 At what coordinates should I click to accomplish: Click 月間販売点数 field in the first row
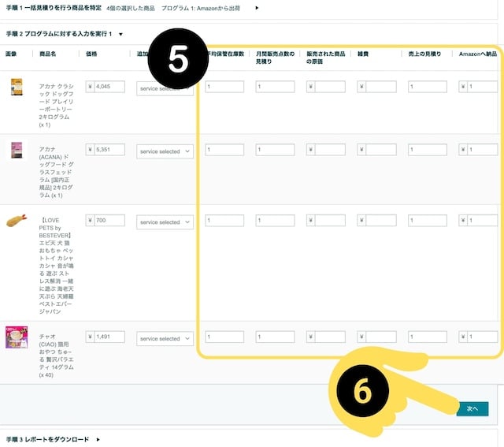point(275,87)
